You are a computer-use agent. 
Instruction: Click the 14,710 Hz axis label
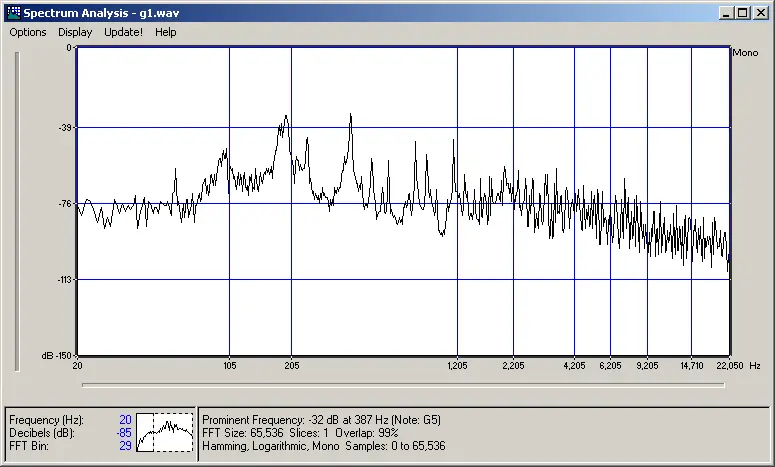point(691,366)
